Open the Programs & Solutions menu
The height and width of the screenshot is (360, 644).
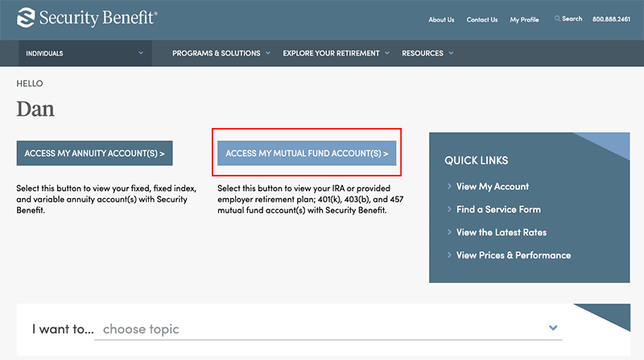[221, 53]
